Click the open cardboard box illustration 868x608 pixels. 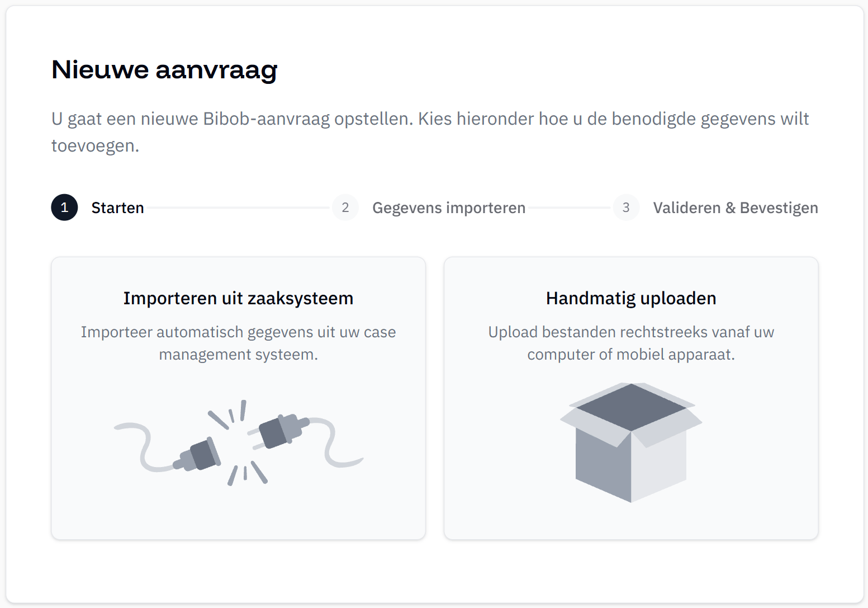click(631, 442)
